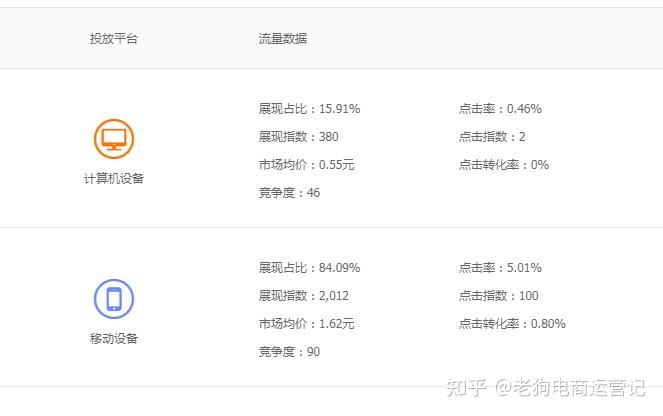
Task: Click the 知乎 @老狗电商运营记 watermark
Action: tap(545, 387)
